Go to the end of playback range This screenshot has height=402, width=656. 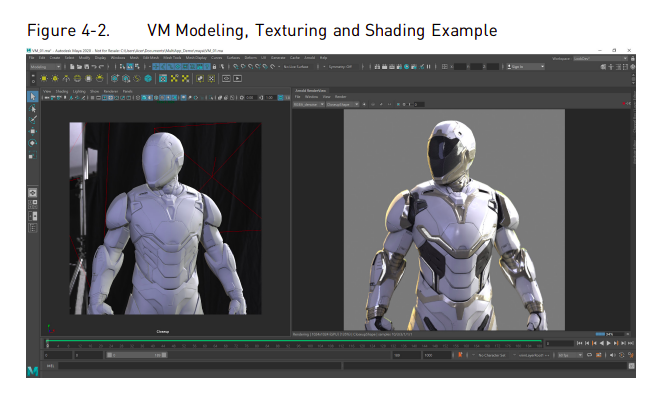coord(631,343)
